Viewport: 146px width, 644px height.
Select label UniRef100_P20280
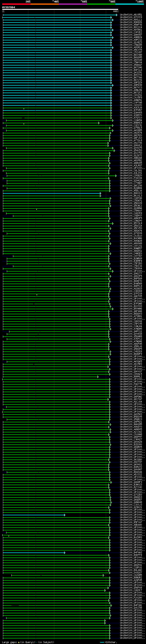[x=131, y=598]
